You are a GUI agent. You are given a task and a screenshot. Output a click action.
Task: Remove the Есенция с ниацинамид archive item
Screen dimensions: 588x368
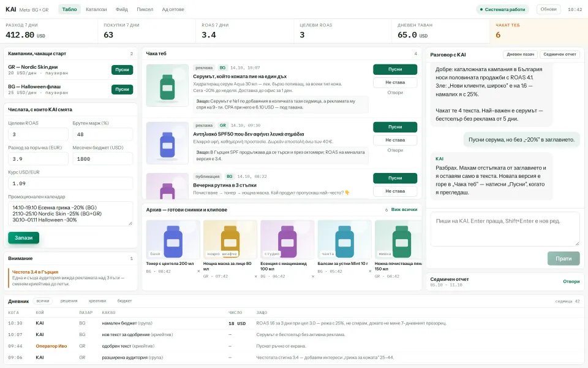pyautogui.click(x=313, y=277)
